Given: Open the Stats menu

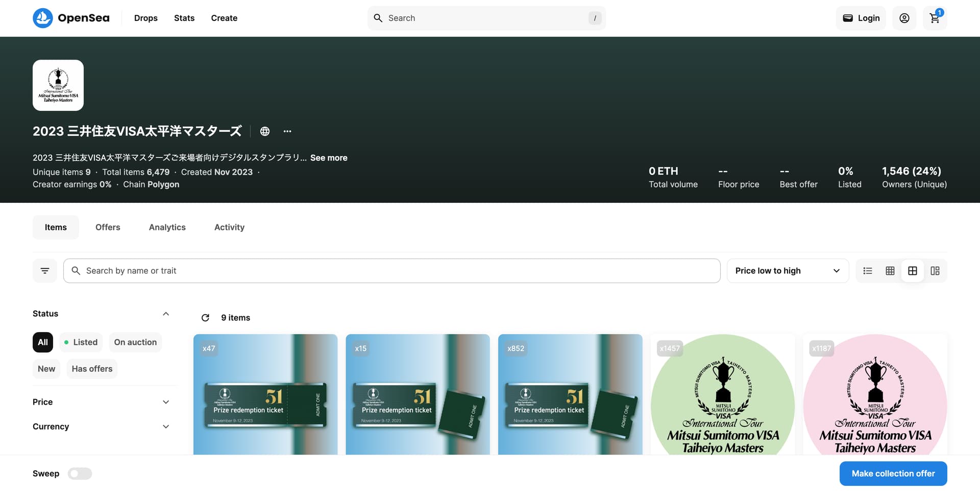Looking at the screenshot, I should pyautogui.click(x=184, y=18).
